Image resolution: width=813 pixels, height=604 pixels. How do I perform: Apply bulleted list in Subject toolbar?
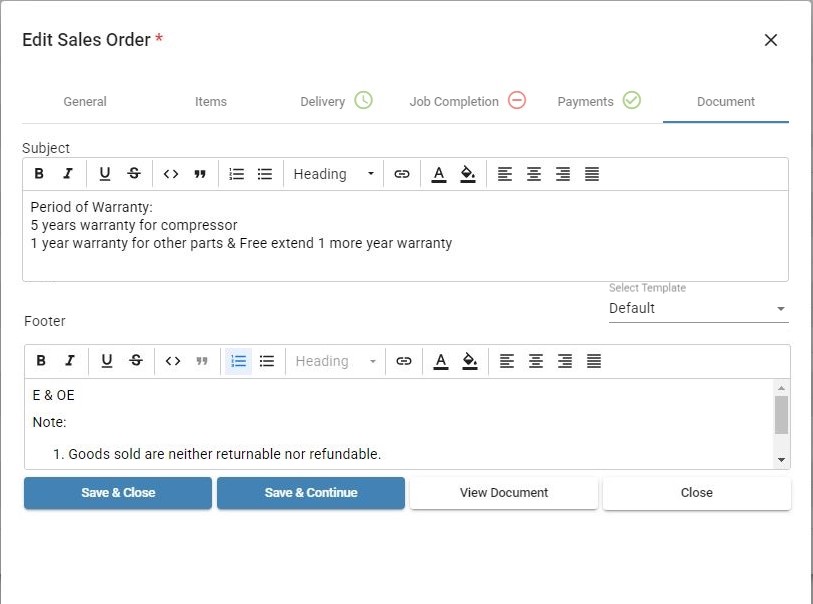tap(265, 174)
